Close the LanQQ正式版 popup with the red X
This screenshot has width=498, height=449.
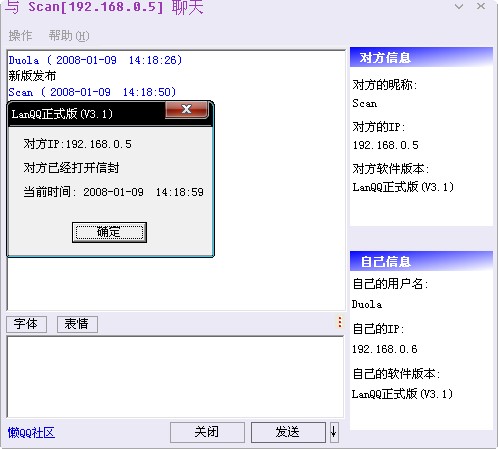(187, 109)
